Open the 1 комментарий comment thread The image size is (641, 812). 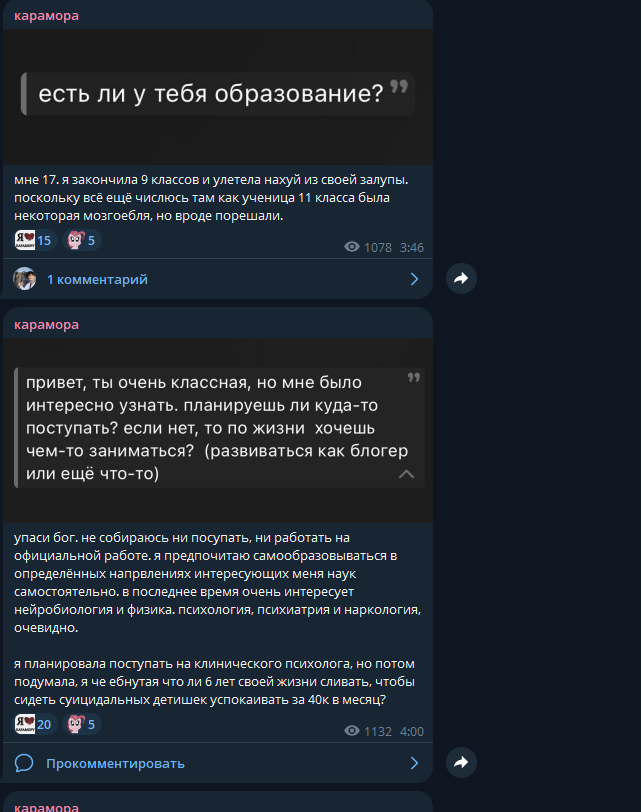97,279
